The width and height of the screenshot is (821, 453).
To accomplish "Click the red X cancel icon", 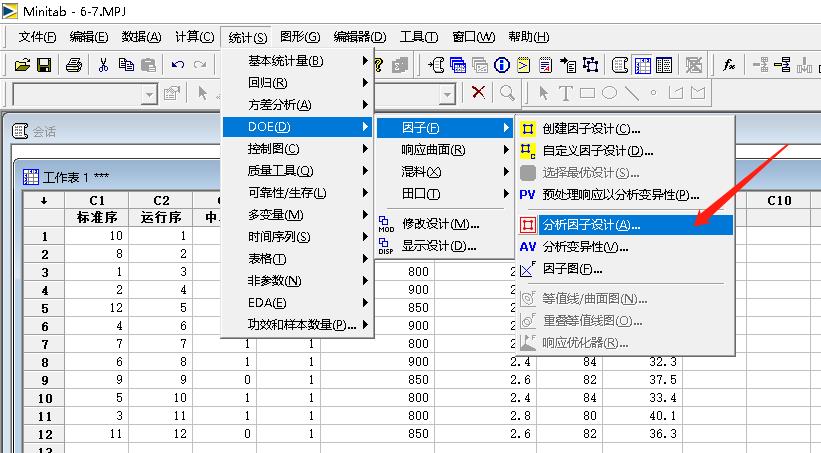I will click(x=479, y=93).
